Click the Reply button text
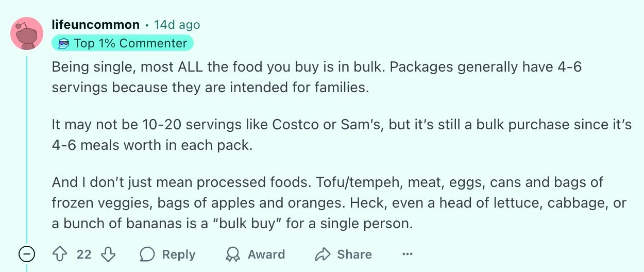Image resolution: width=644 pixels, height=272 pixels. pos(179,254)
